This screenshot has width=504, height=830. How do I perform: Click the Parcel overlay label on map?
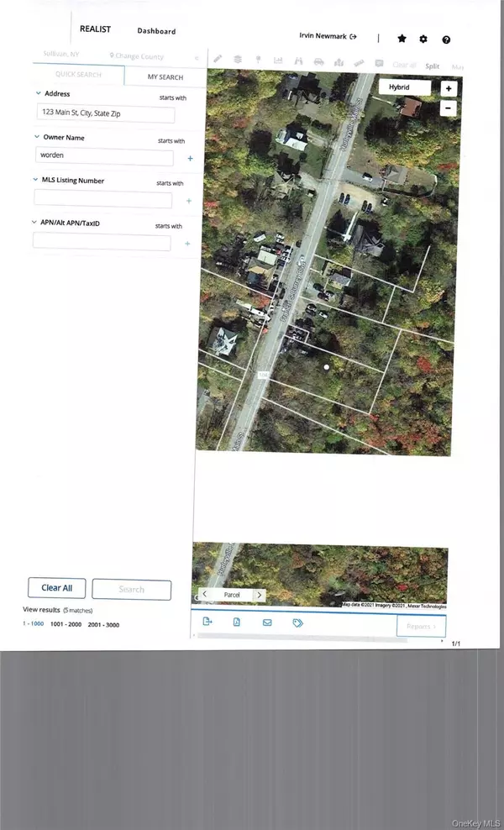point(232,595)
